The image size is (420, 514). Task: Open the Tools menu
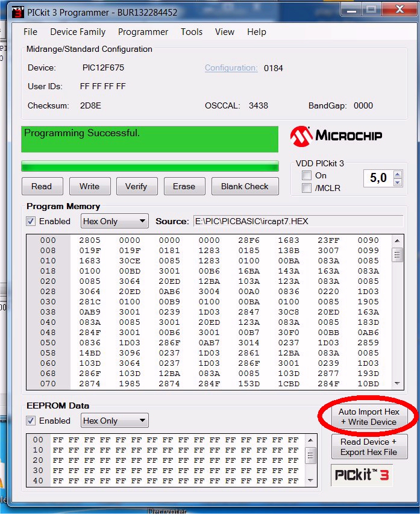[192, 32]
